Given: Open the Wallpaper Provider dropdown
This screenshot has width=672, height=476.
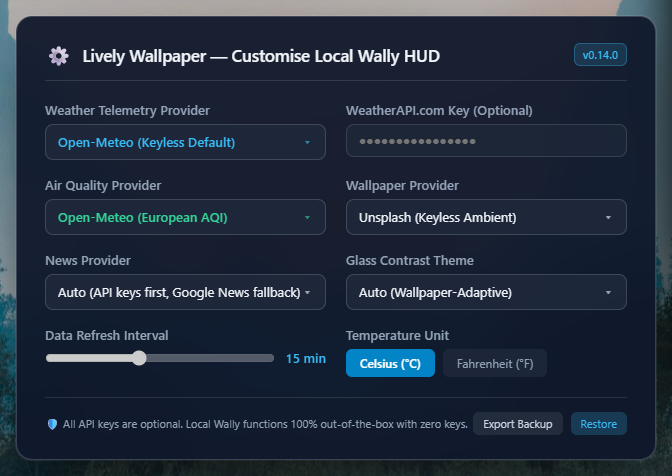Looking at the screenshot, I should click(x=486, y=217).
